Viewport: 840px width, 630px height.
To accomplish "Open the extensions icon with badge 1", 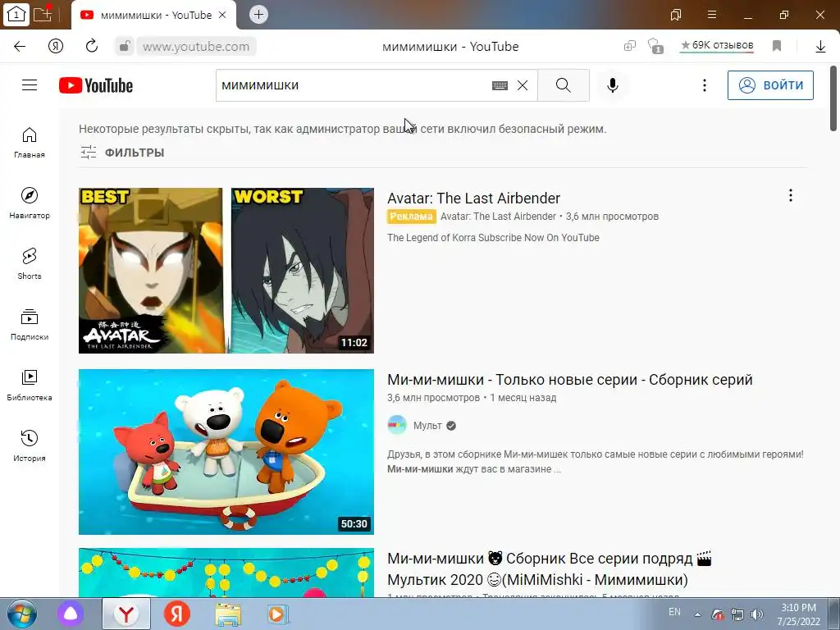I will pos(655,47).
